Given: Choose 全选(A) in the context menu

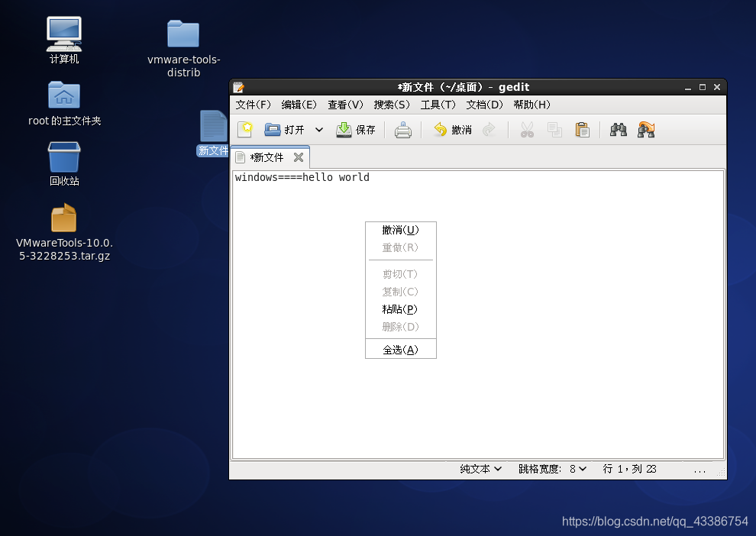Looking at the screenshot, I should pos(401,350).
